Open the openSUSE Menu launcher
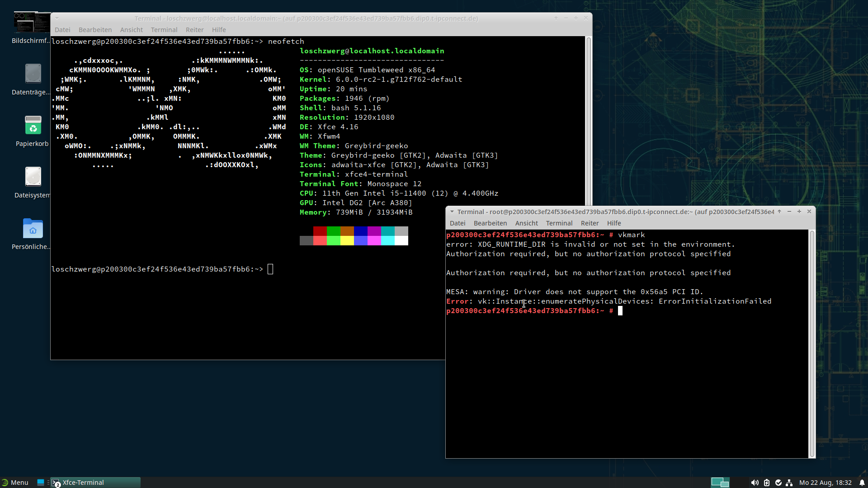Image resolution: width=868 pixels, height=488 pixels. pos(15,483)
